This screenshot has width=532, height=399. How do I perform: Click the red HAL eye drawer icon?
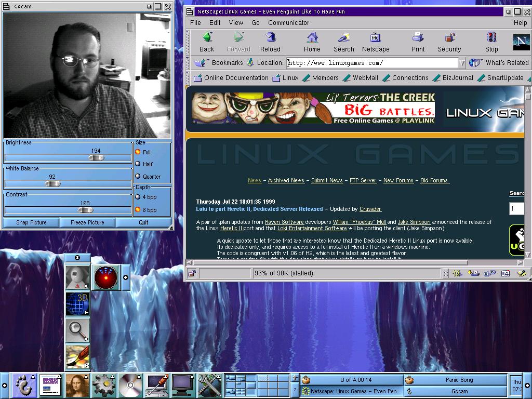106,277
